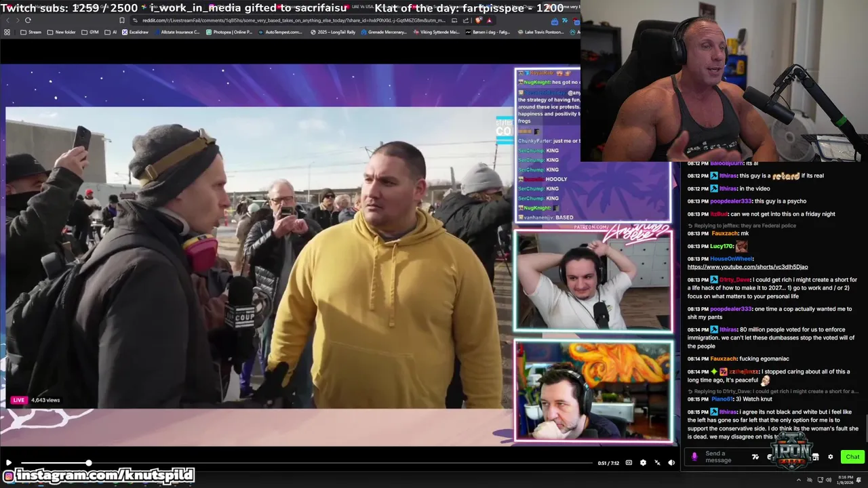Go forward with browser forward arrow
Screen dimensions: 868x488
coord(18,20)
